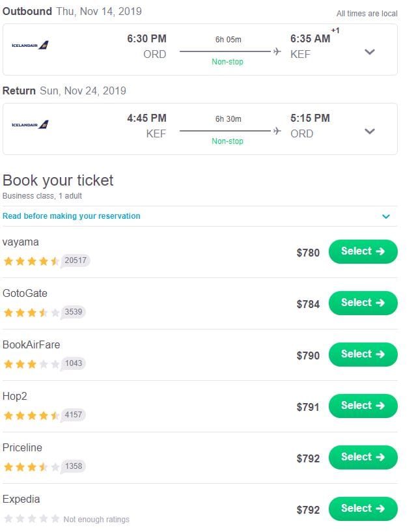This screenshot has height=532, width=416.
Task: Click the Icelandair logo on return flight
Action: pyautogui.click(x=30, y=124)
